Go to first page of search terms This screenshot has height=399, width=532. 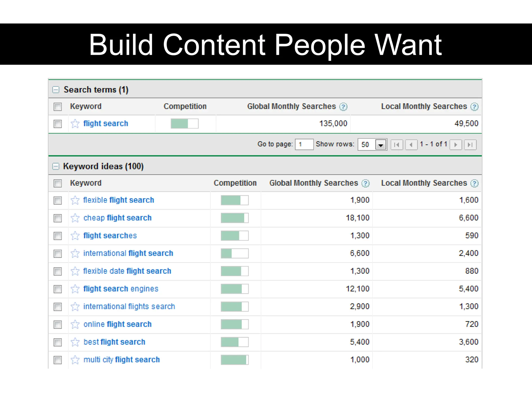(397, 145)
